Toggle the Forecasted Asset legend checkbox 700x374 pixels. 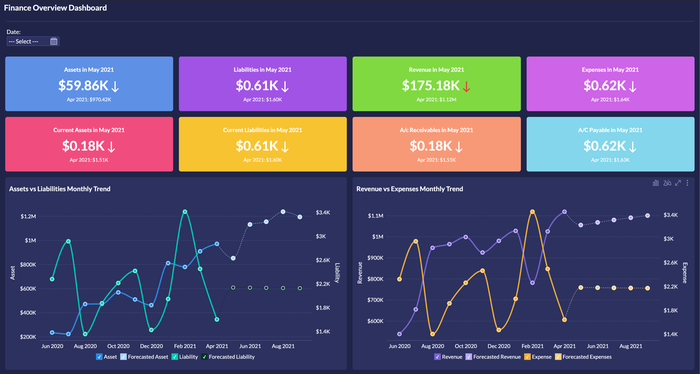pos(123,357)
